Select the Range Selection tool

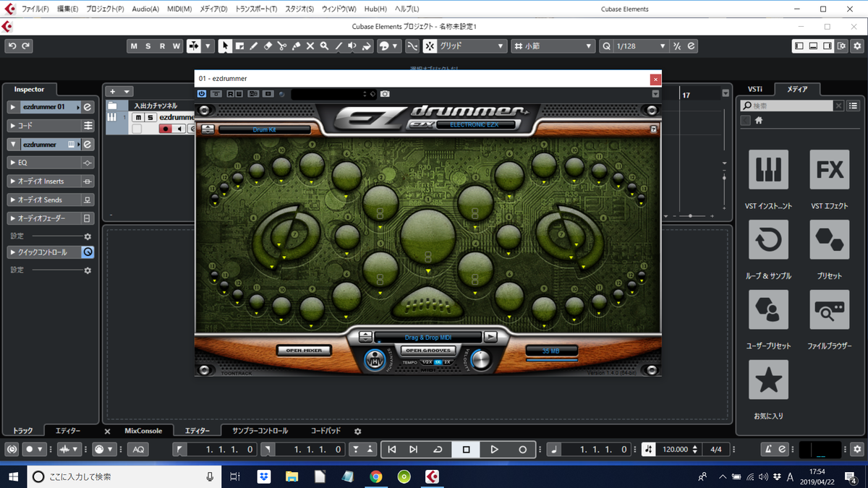(x=239, y=46)
